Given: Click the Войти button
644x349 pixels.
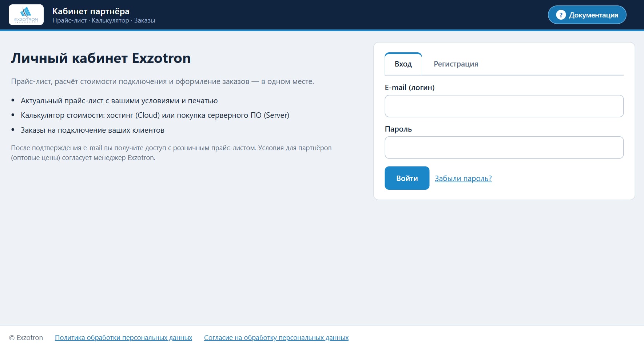Looking at the screenshot, I should click(x=407, y=178).
